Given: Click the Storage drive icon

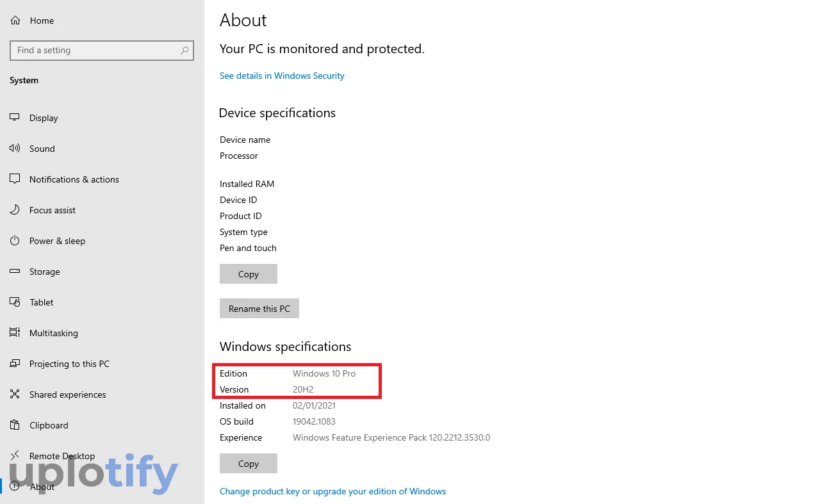Looking at the screenshot, I should (x=15, y=272).
